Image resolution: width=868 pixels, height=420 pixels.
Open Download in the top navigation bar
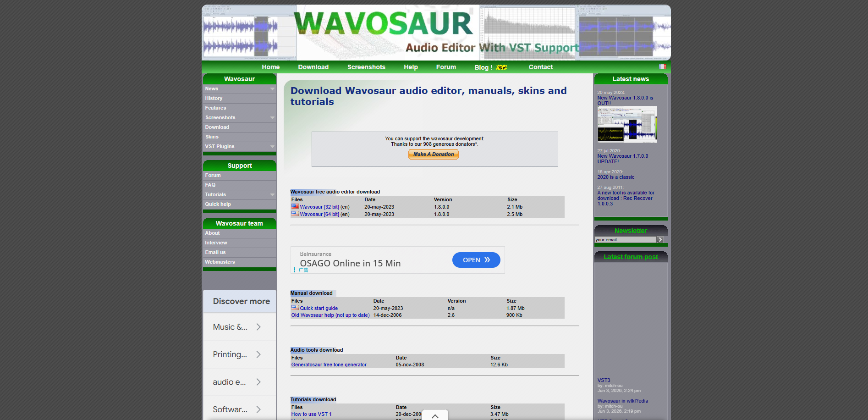(x=313, y=67)
